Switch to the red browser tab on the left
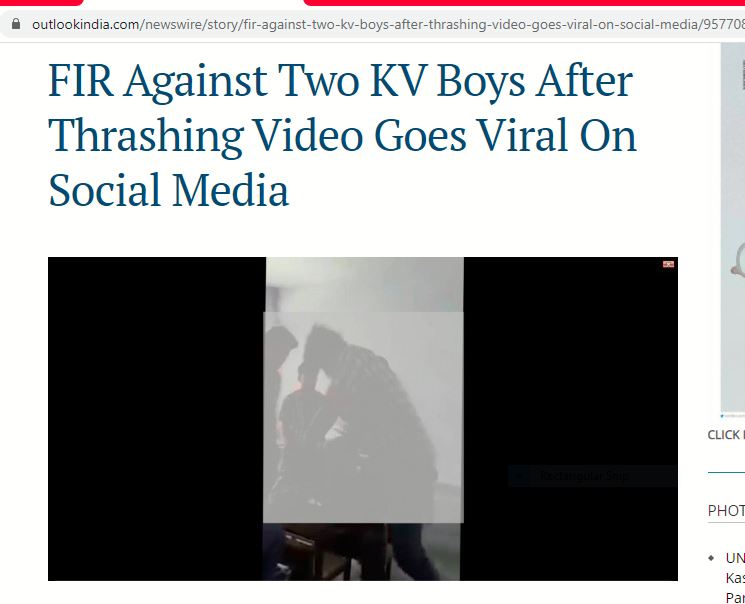Viewport: 745px width, 604px height. point(41,3)
